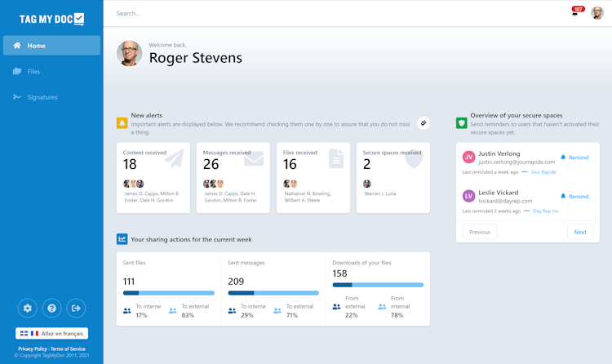
Task: Open the Privacy Policy link
Action: tap(33, 348)
